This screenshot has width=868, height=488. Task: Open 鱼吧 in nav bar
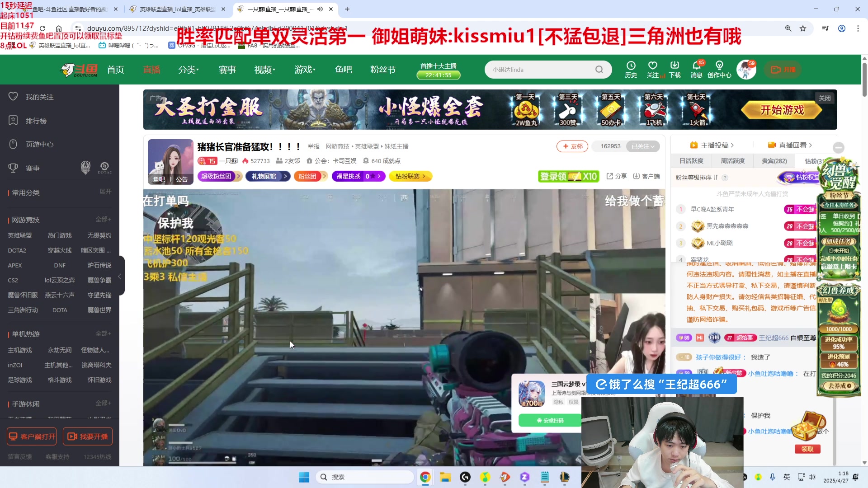(344, 70)
